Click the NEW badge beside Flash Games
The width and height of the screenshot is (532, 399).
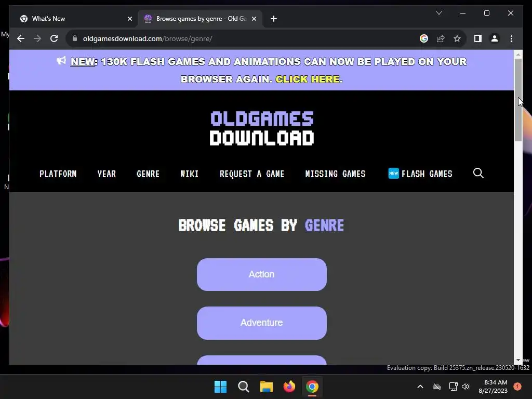(x=393, y=174)
